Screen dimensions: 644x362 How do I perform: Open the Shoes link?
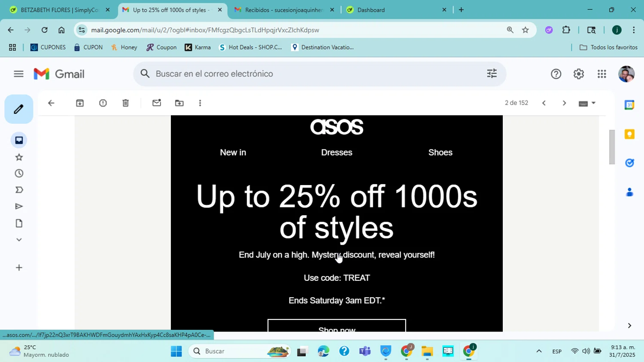pos(440,152)
